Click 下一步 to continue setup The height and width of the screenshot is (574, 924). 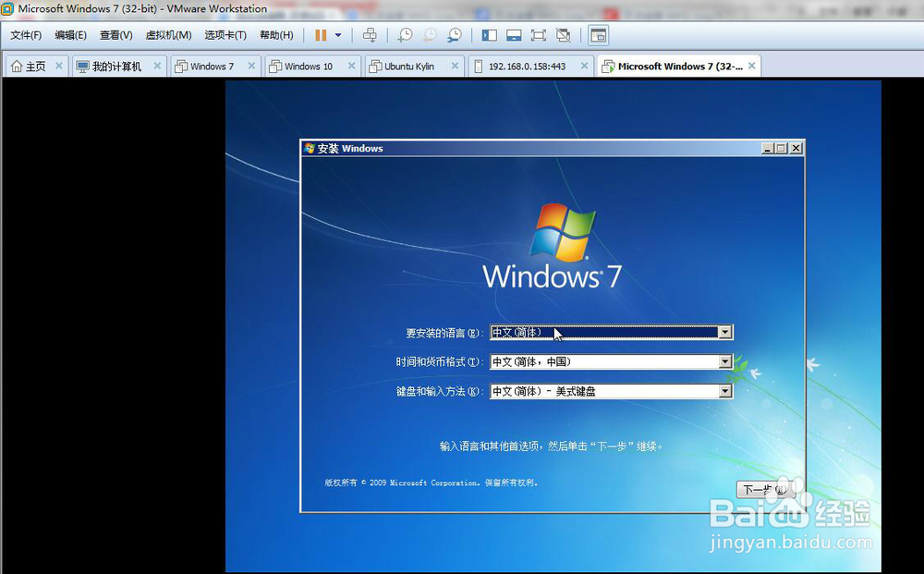(x=765, y=490)
